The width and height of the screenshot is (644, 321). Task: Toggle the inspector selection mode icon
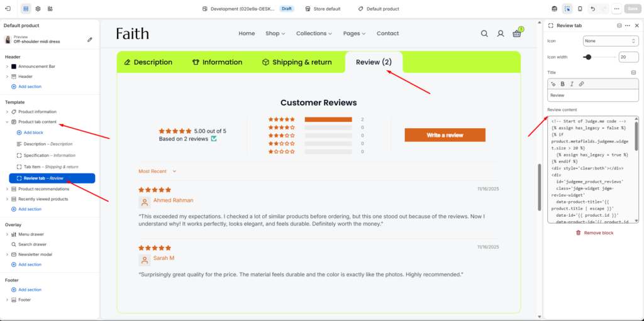pyautogui.click(x=567, y=9)
